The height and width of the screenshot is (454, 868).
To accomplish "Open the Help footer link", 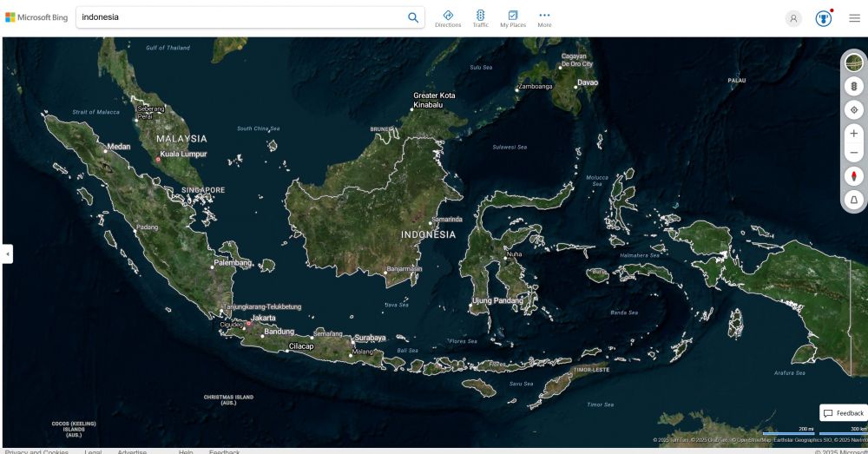I will point(186,451).
